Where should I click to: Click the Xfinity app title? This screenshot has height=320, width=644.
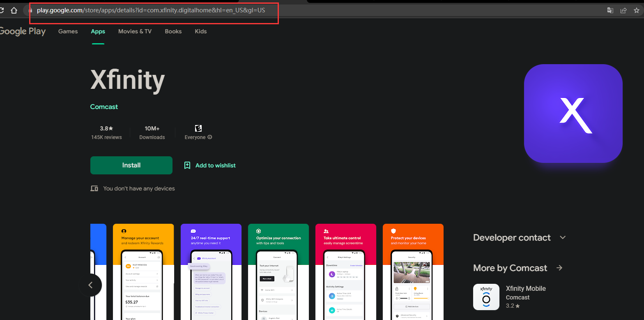[128, 80]
